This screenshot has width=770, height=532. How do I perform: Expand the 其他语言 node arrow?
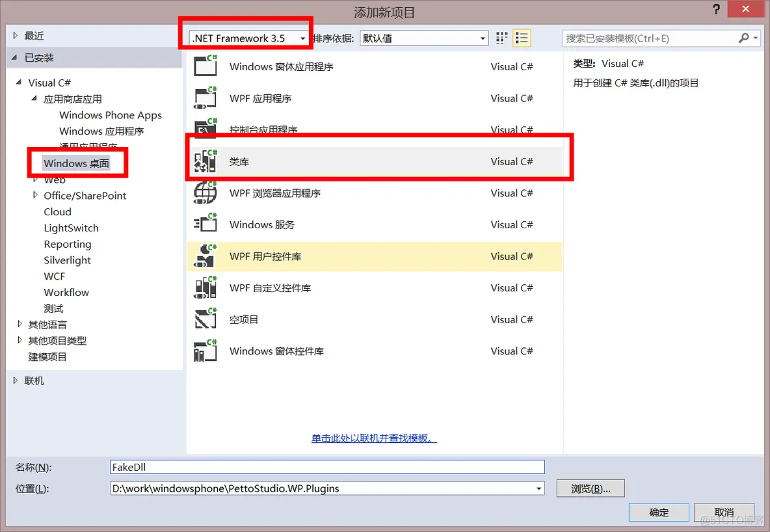pyautogui.click(x=20, y=324)
